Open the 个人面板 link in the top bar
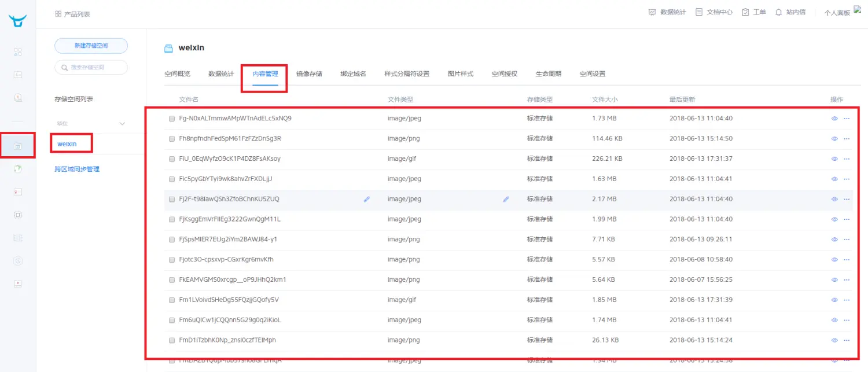Image resolution: width=868 pixels, height=372 pixels. [x=837, y=13]
